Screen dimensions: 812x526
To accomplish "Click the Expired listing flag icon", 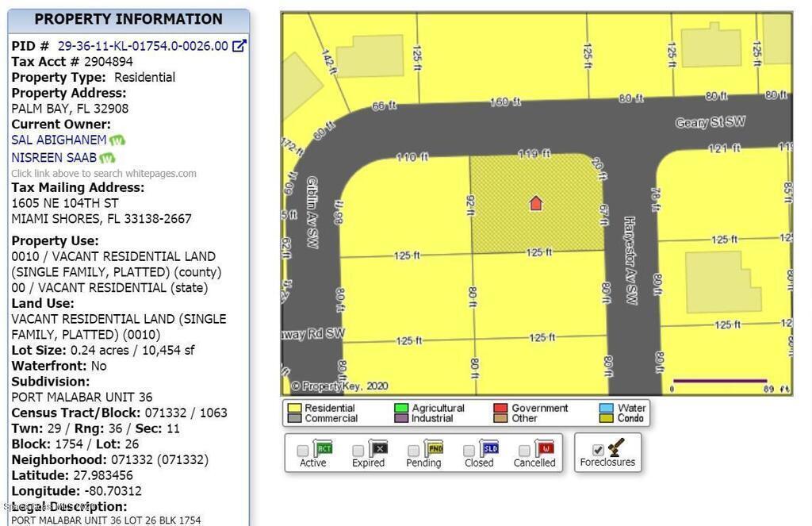I will 378,448.
